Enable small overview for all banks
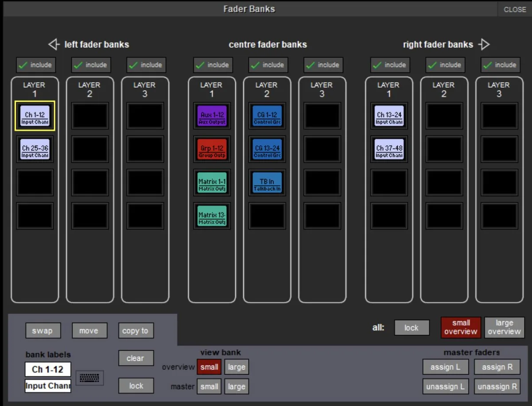Viewport: 532px width, 406px height. (461, 327)
